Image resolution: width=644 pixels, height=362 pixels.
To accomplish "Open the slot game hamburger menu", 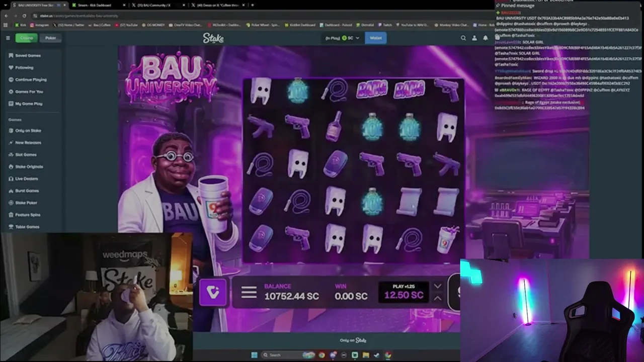I will tap(249, 293).
